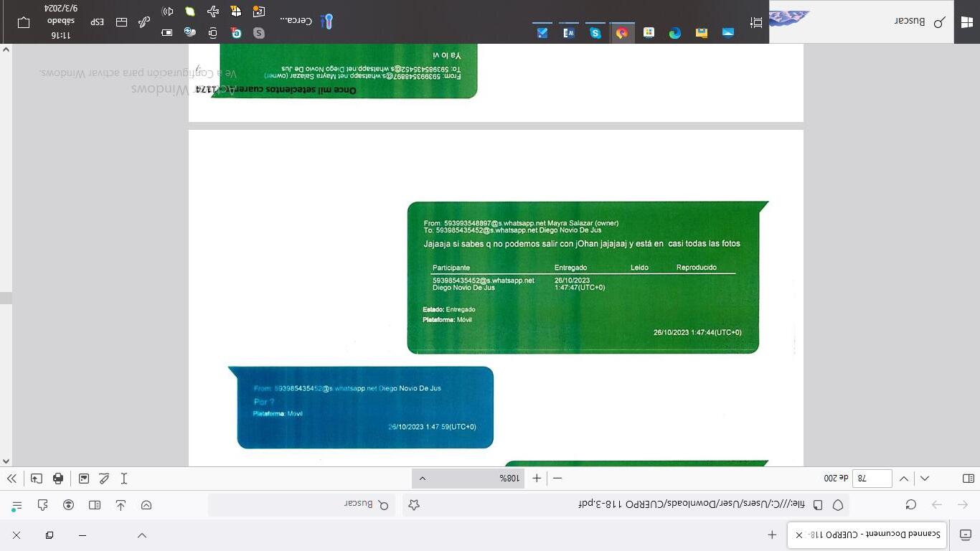Zoom in with the PDF plus button

[x=537, y=479]
